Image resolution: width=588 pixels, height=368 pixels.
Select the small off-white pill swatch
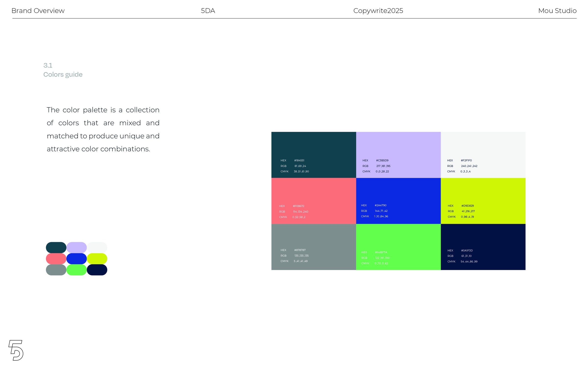click(97, 248)
